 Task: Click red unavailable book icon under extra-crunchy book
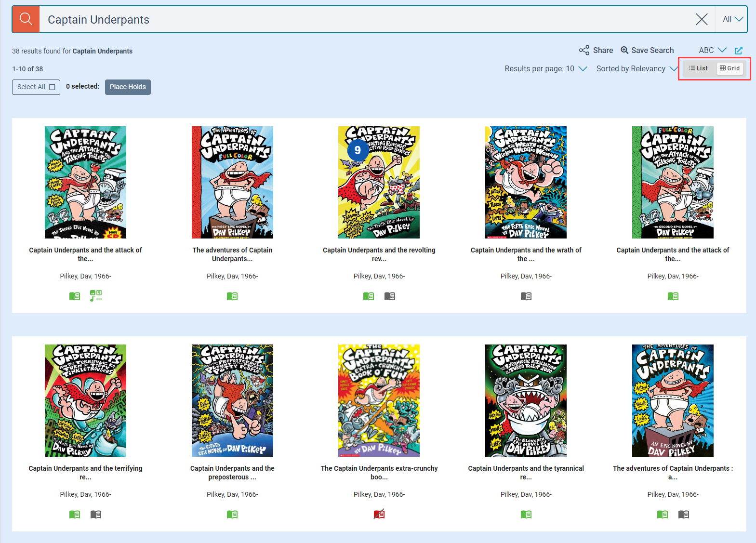coord(379,514)
